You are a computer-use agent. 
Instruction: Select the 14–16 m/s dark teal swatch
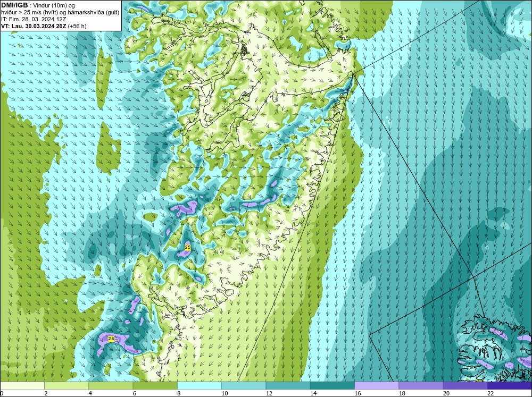[x=332, y=386]
